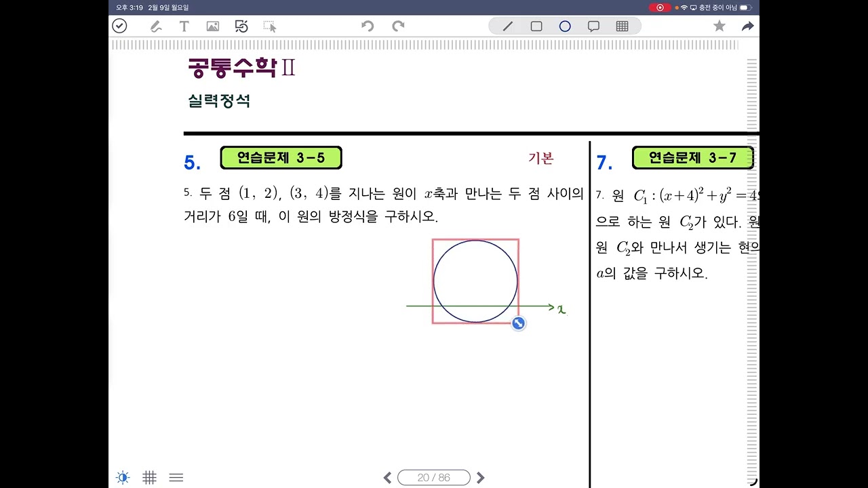This screenshot has width=868, height=488.
Task: Choose the circle shape tool
Action: [x=565, y=26]
